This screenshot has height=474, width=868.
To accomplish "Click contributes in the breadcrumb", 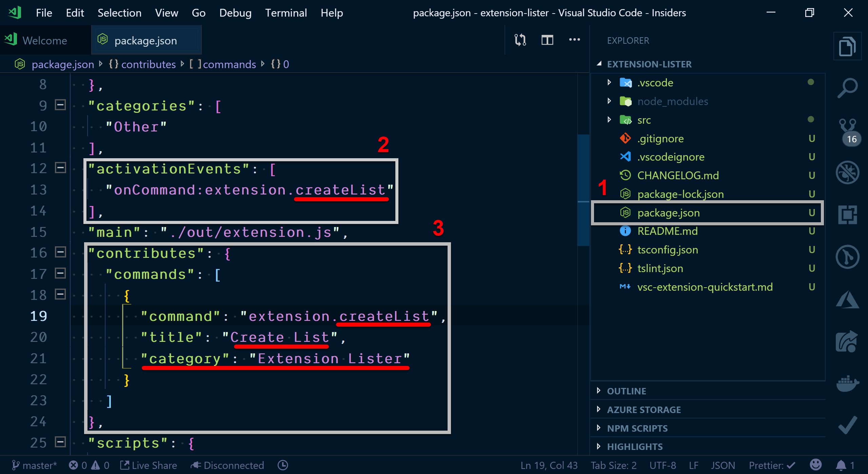I will 142,64.
